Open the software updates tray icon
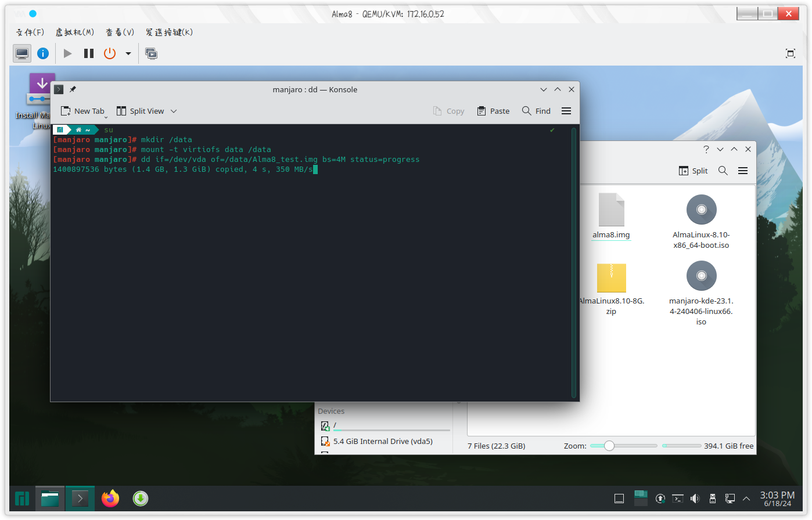This screenshot has width=812, height=520. pos(660,499)
